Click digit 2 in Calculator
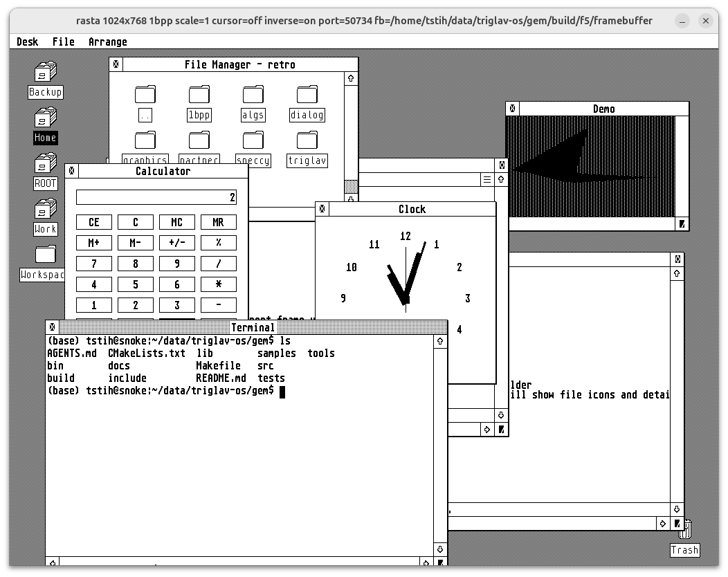The image size is (728, 577). coord(136,305)
